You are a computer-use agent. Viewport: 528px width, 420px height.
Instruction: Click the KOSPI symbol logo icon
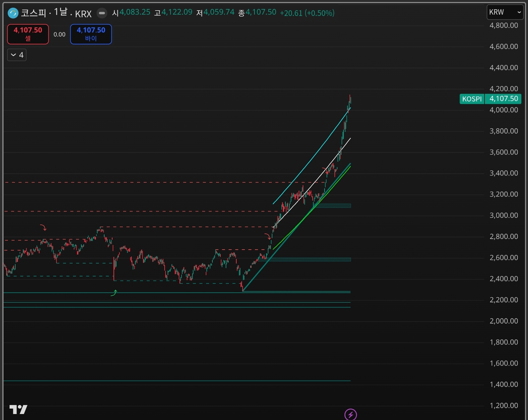[x=13, y=13]
